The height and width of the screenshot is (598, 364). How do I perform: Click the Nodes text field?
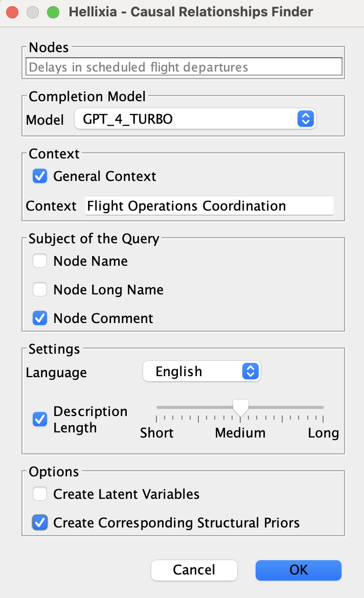[184, 67]
